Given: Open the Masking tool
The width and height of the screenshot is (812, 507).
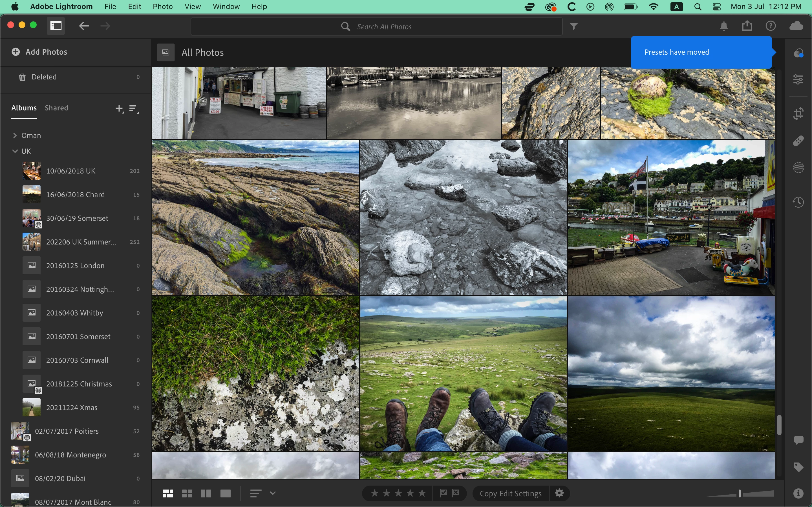Looking at the screenshot, I should (798, 167).
